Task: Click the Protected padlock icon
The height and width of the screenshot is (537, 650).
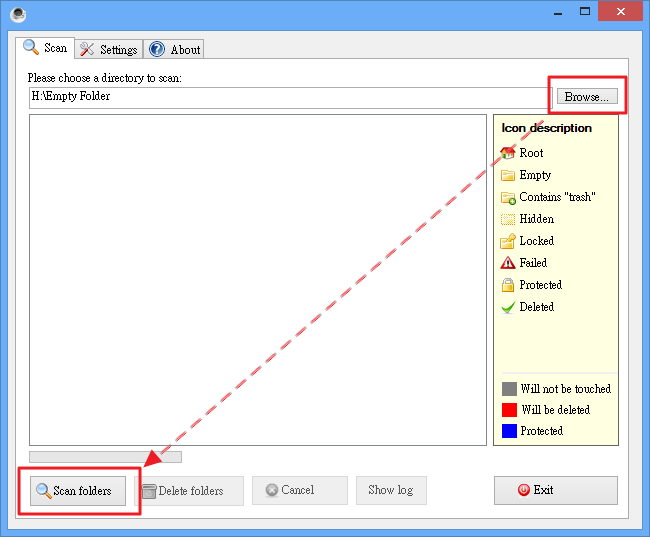Action: pos(508,285)
